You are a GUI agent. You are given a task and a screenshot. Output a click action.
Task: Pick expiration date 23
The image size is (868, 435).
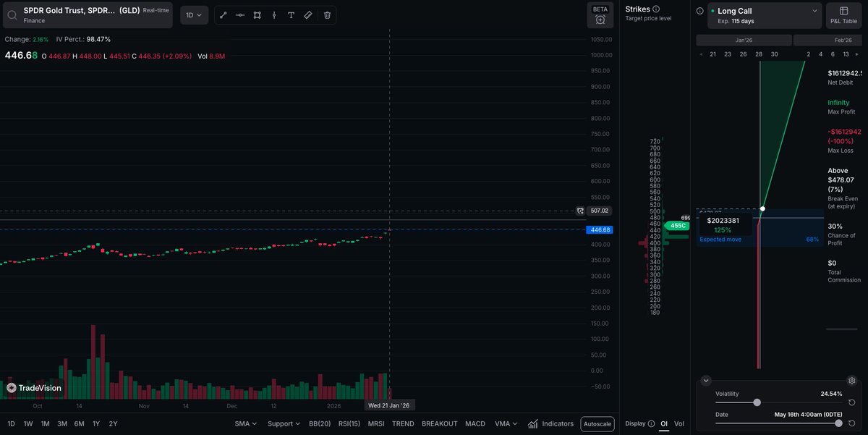[x=728, y=54]
